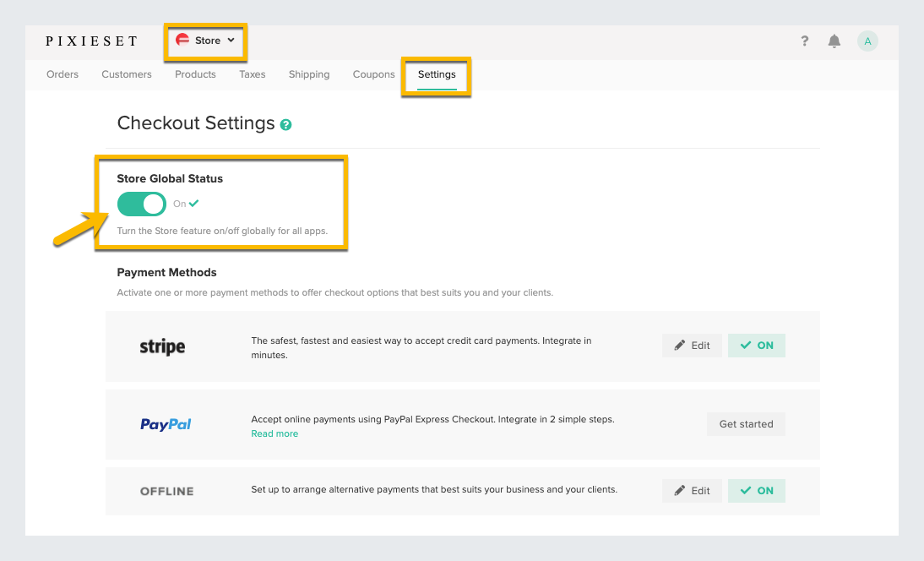Click the Pixieset logo
Screen dimensions: 924x561
[91, 41]
